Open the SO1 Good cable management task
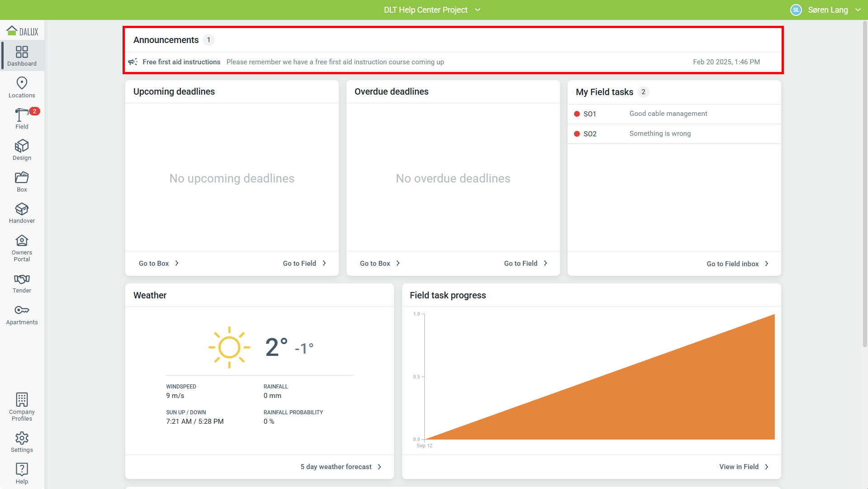The width and height of the screenshot is (868, 489). click(x=668, y=114)
